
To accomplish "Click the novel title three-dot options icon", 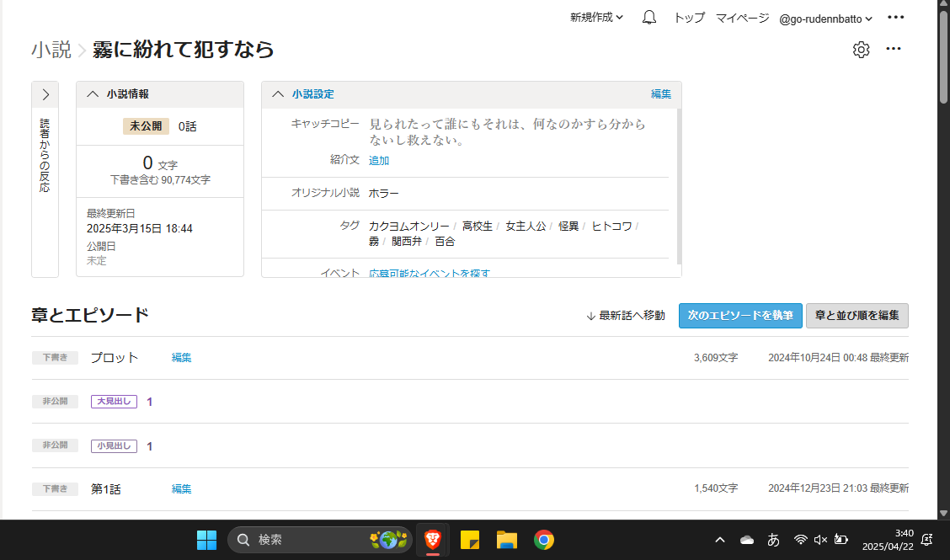I will coord(894,50).
